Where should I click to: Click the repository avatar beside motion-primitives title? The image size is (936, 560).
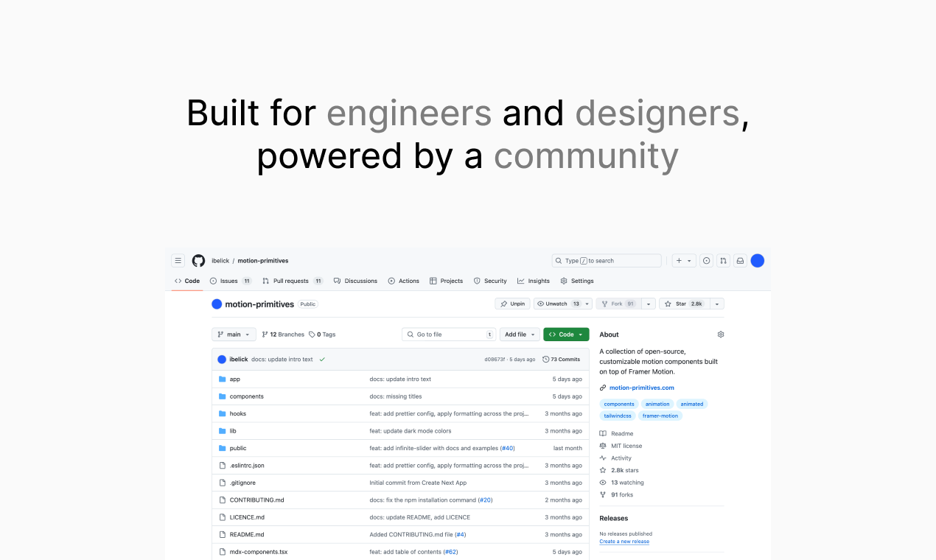click(217, 304)
